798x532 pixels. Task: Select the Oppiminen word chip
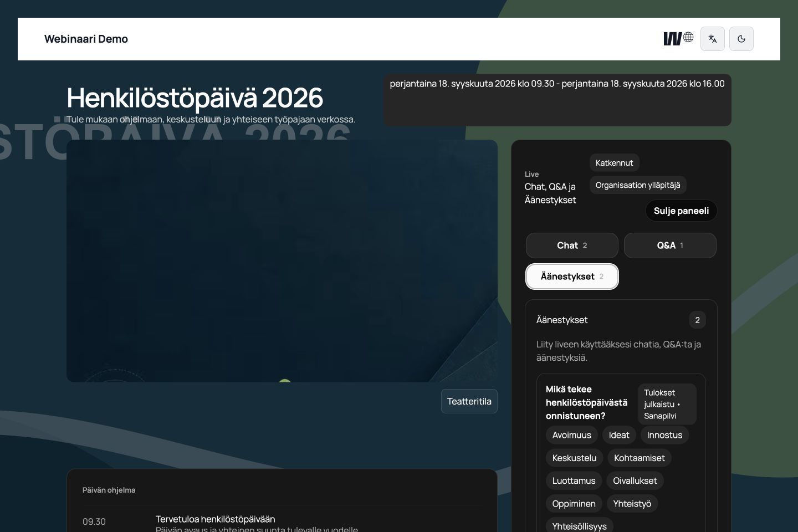pos(574,504)
